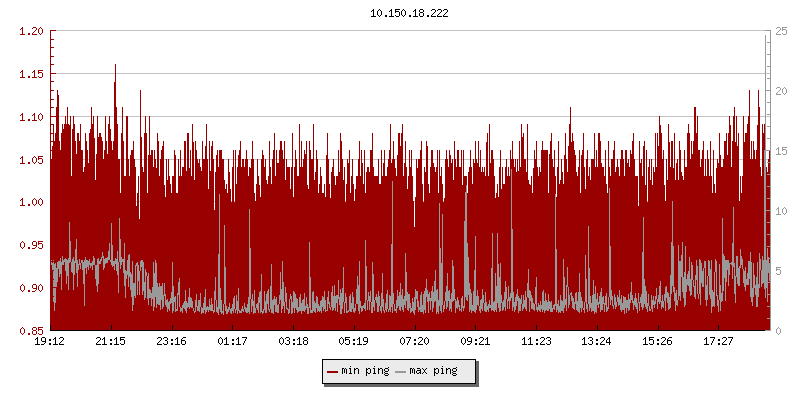Click the 1.00 value on left axis
This screenshot has width=800, height=400.
point(32,202)
